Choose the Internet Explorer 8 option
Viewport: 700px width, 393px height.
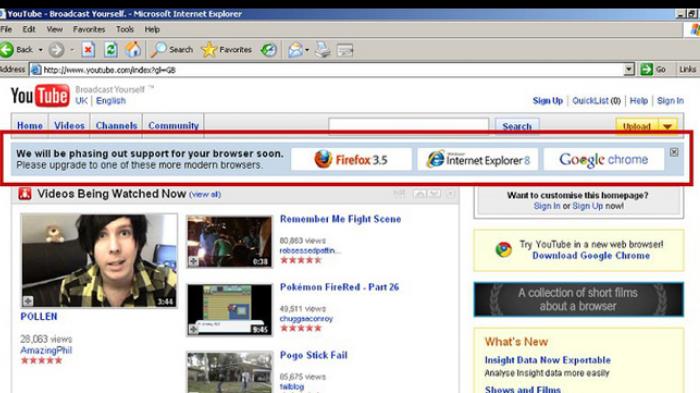[x=478, y=159]
